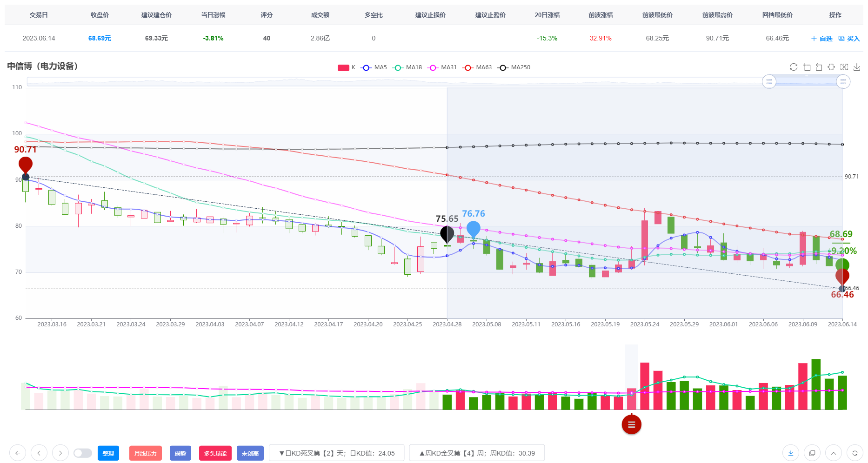Click the 交易日 column header
This screenshot has width=868, height=463.
(39, 15)
